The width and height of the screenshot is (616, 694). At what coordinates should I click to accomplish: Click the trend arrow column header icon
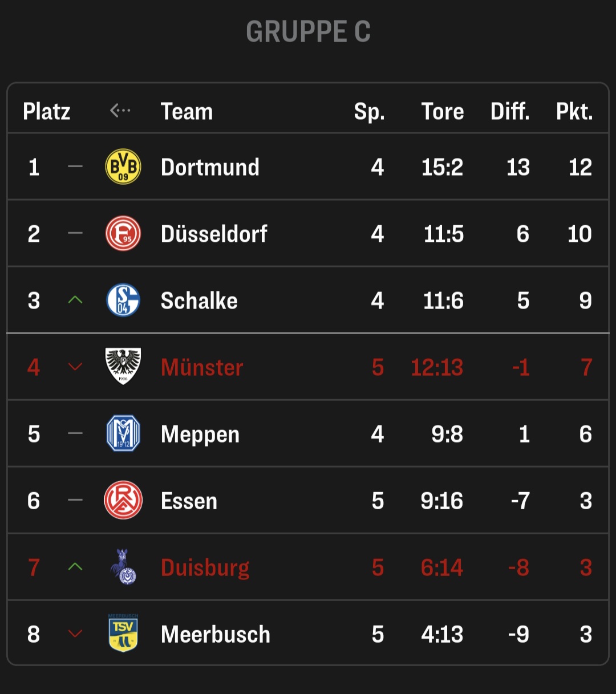[x=120, y=110]
